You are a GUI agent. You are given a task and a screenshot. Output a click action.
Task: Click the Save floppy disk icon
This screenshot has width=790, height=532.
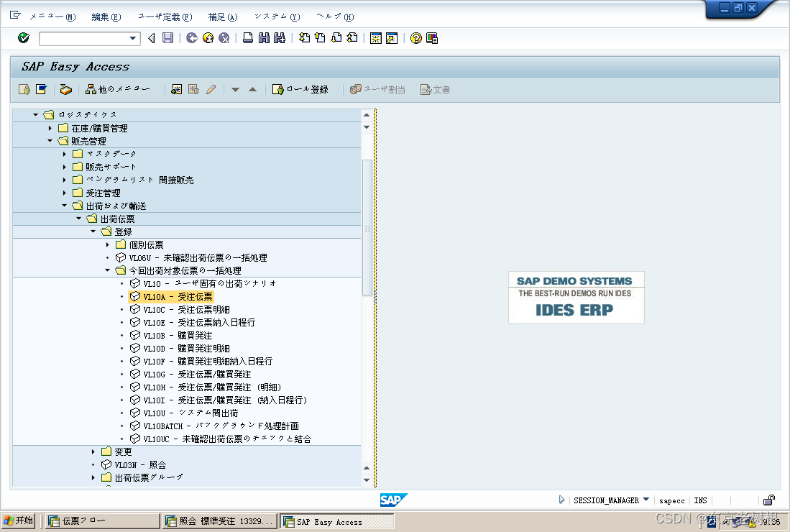167,38
